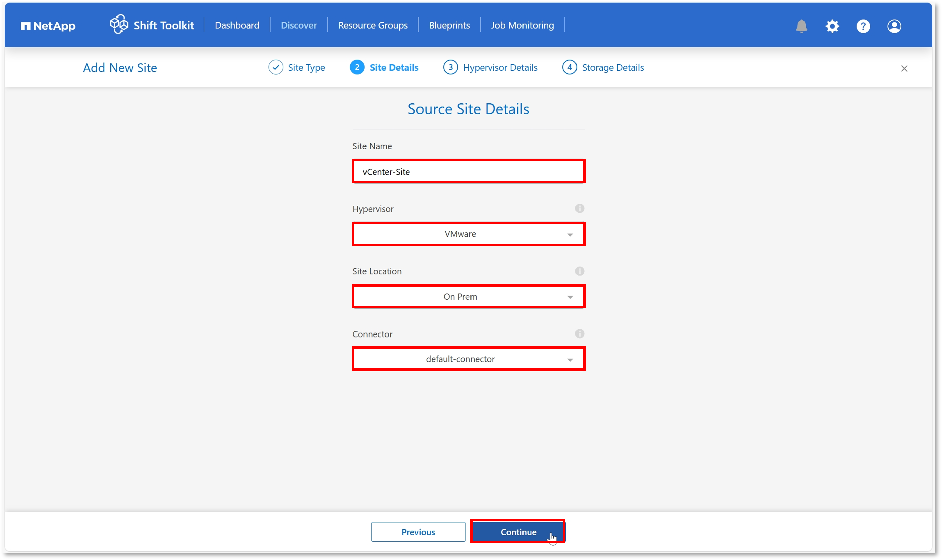Click the Site Type completed checkmark icon
Viewport: 942px width, 560px height.
[276, 67]
